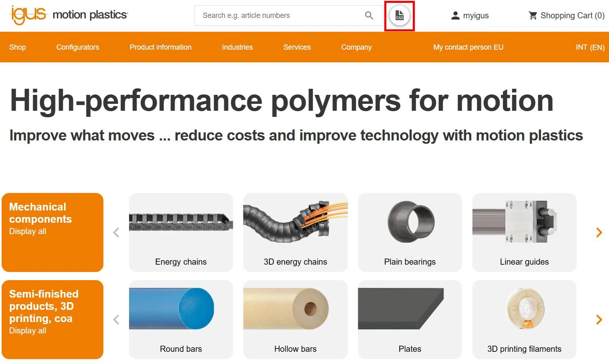Open the myigus account icon
This screenshot has width=609, height=364.
(x=456, y=15)
